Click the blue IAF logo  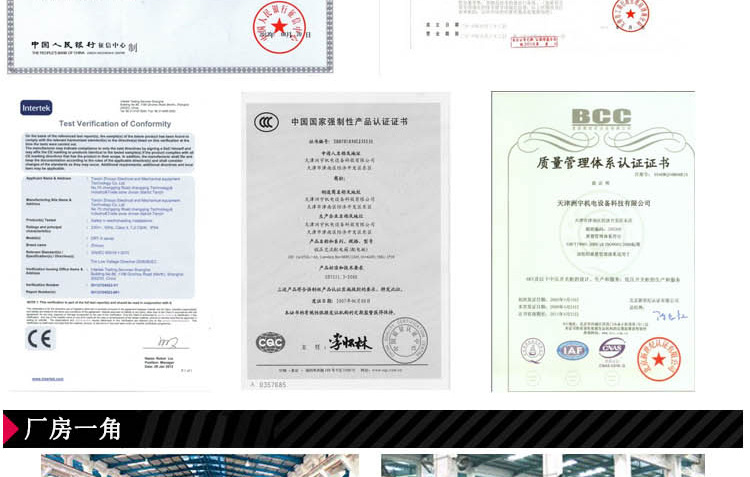click(573, 351)
